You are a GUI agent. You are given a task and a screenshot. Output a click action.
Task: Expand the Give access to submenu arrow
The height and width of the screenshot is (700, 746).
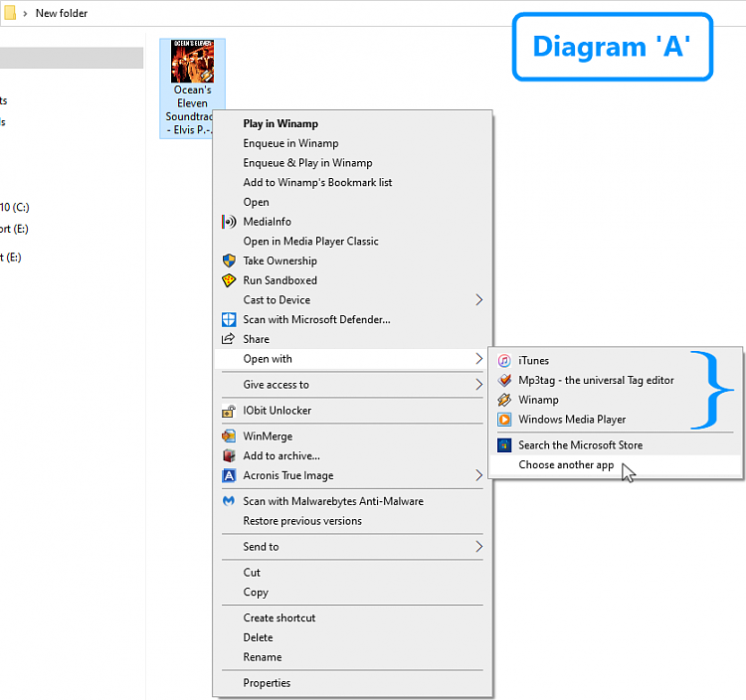click(479, 385)
